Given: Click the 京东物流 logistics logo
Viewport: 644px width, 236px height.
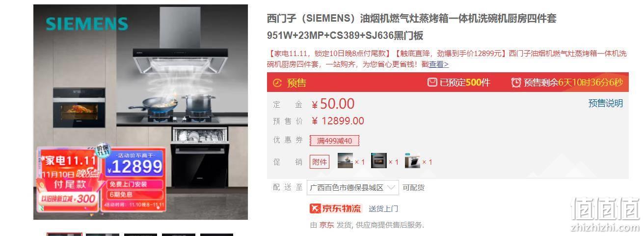Looking at the screenshot, I should pos(336,208).
